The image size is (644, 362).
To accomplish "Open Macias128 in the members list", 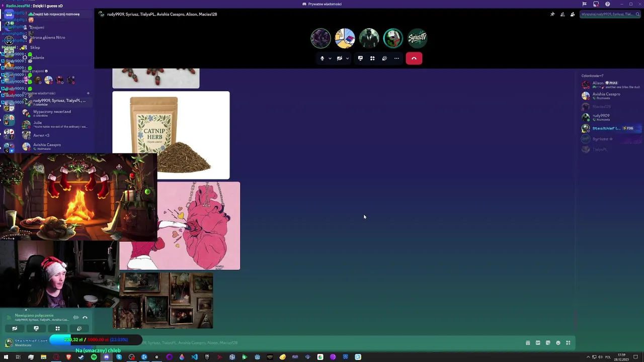I will [611, 107].
